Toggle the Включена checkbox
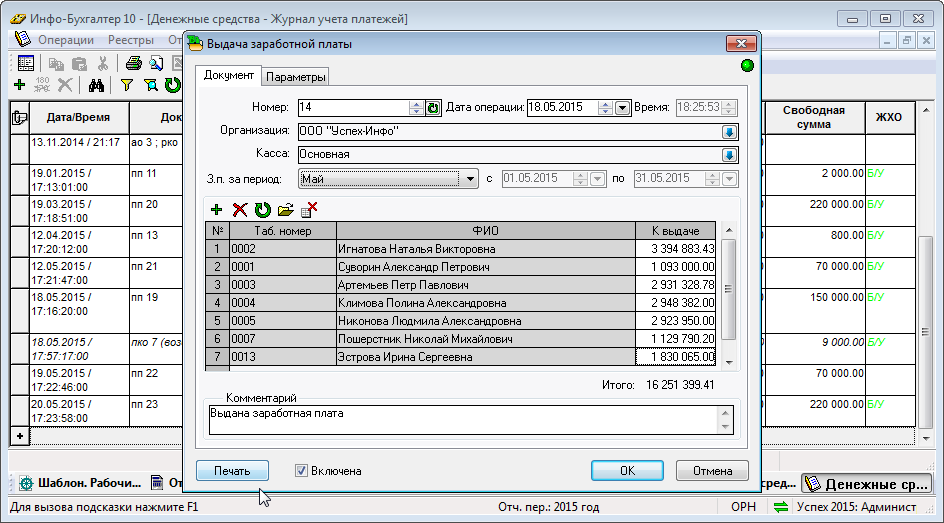 [301, 471]
